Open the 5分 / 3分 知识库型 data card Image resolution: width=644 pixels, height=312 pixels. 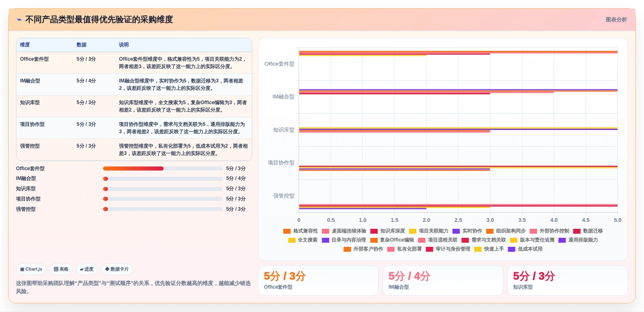click(568, 280)
